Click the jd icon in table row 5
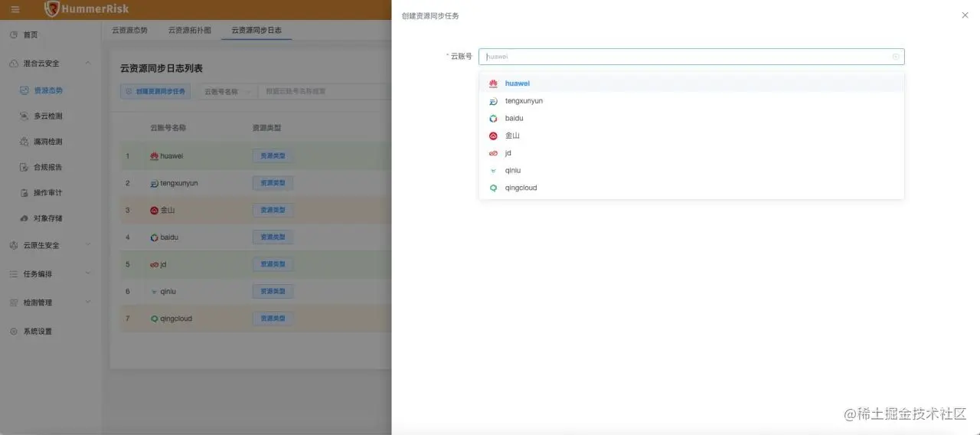 [x=154, y=265]
